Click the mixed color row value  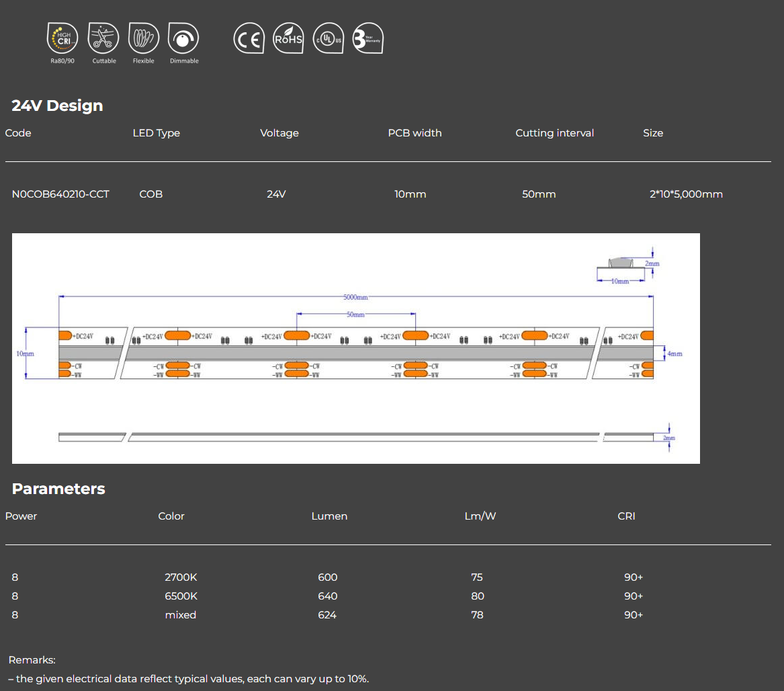(x=181, y=615)
